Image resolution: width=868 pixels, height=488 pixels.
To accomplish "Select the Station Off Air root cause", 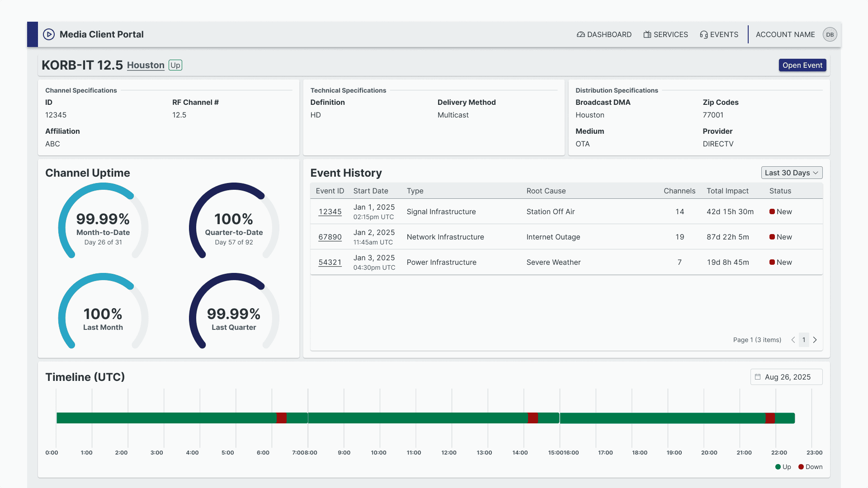I will click(551, 211).
